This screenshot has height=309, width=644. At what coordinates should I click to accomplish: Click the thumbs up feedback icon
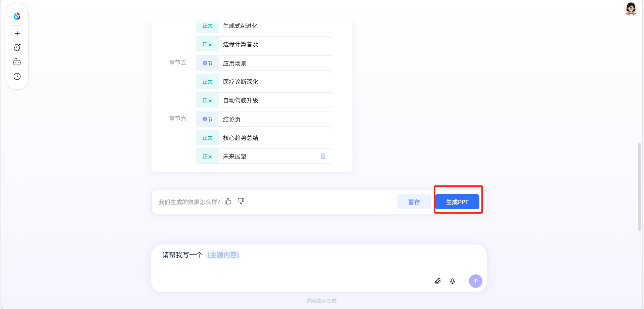pos(228,201)
